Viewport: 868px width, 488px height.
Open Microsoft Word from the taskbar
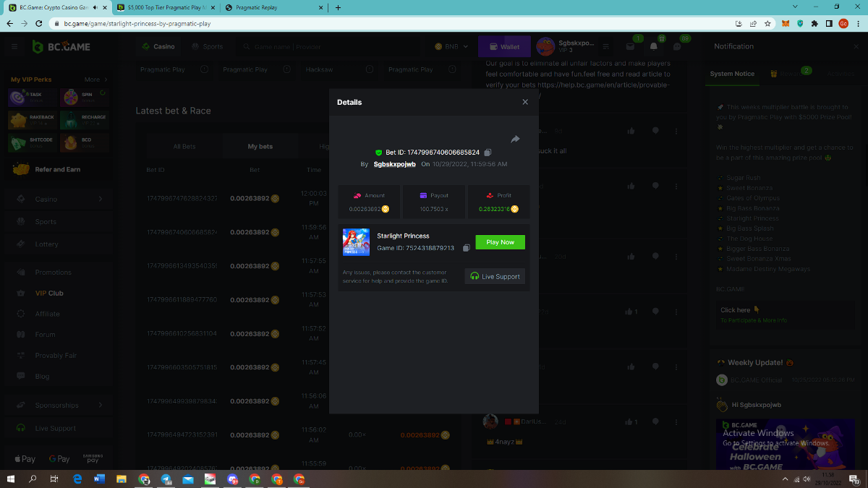tap(99, 479)
